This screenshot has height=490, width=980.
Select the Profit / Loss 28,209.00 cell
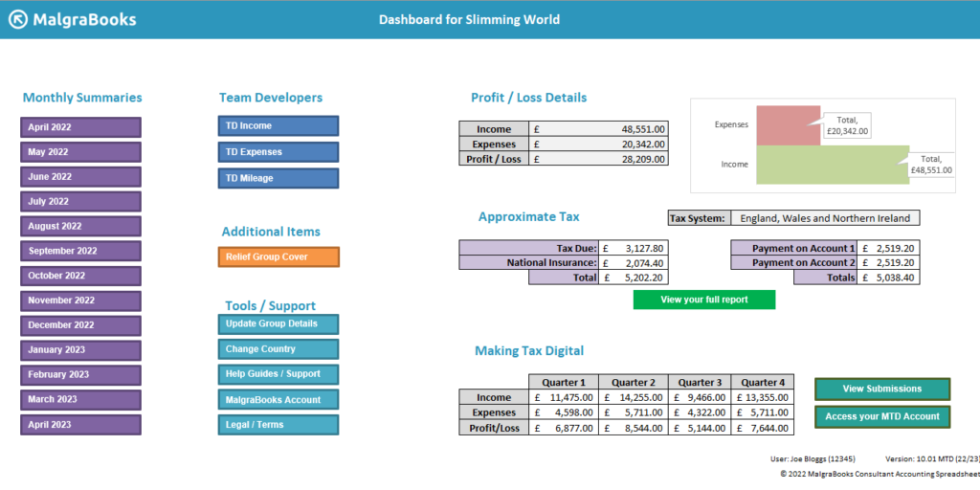coord(598,159)
